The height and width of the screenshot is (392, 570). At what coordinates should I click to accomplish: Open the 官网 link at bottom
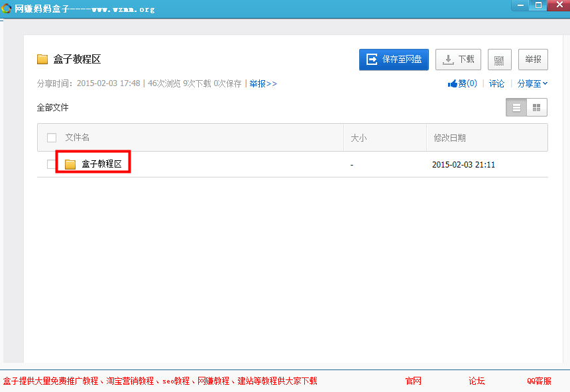[414, 381]
